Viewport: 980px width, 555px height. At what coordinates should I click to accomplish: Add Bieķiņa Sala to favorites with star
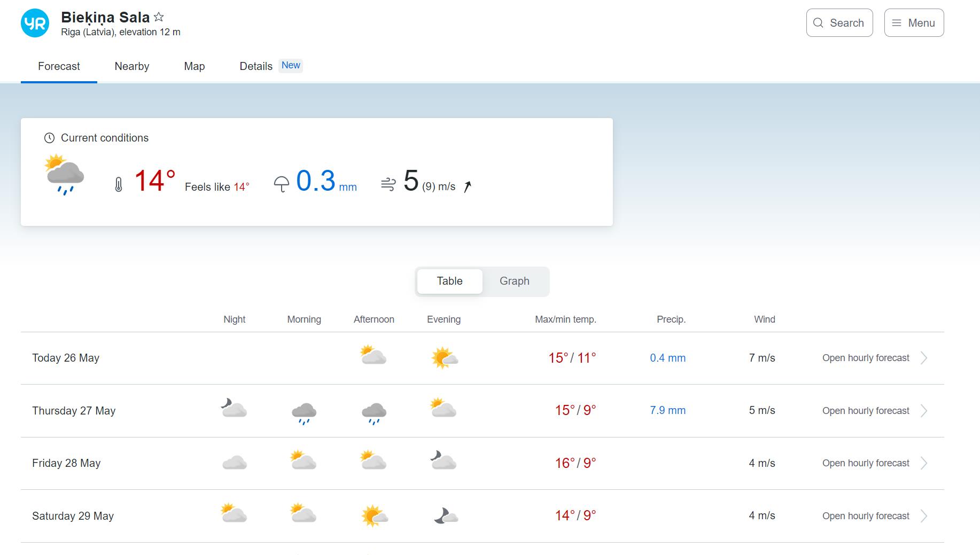coord(159,17)
